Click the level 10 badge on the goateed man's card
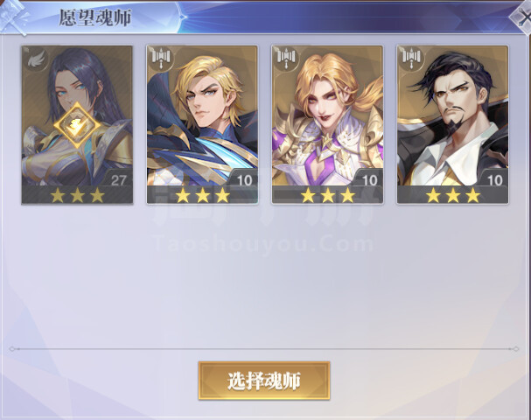Screen dimensions: 531x420 (493, 178)
